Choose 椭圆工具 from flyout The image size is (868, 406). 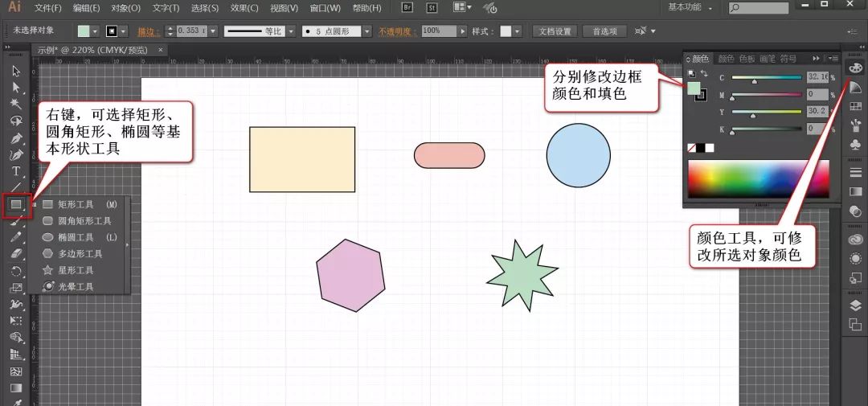80,237
